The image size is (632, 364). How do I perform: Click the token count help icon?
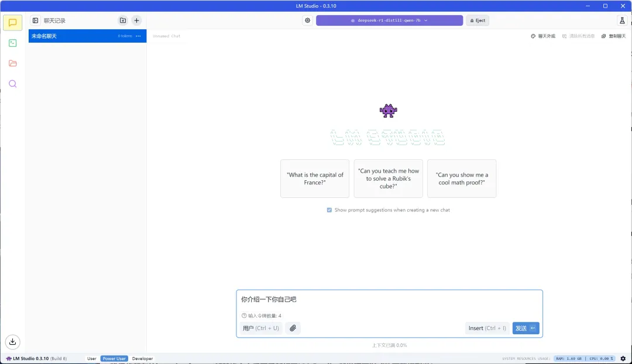[x=244, y=315]
